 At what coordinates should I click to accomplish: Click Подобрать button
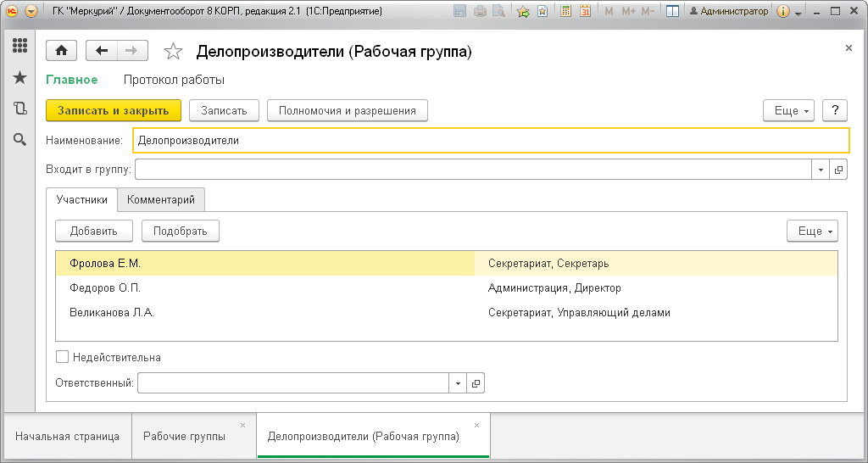[x=181, y=231]
